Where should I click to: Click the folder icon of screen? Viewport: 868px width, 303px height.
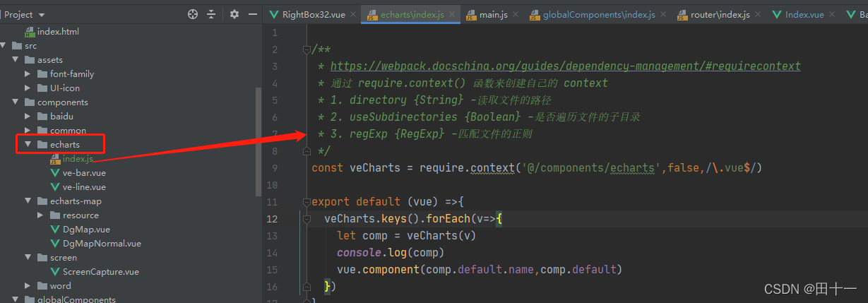[x=42, y=258]
